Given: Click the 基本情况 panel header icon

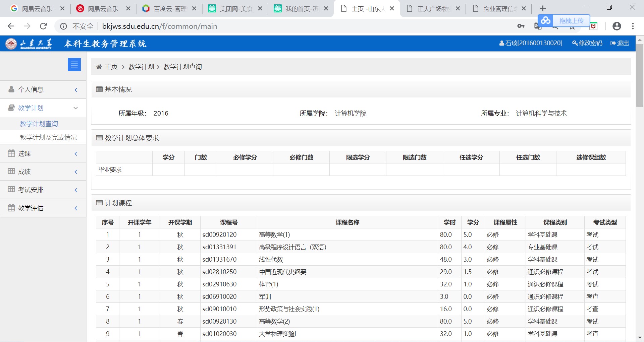Looking at the screenshot, I should (99, 89).
